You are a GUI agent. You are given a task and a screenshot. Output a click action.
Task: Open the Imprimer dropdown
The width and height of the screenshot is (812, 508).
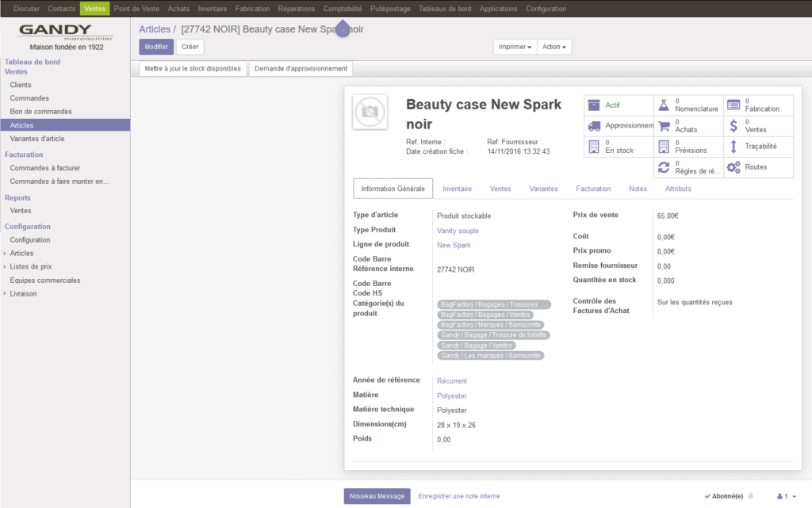click(515, 47)
